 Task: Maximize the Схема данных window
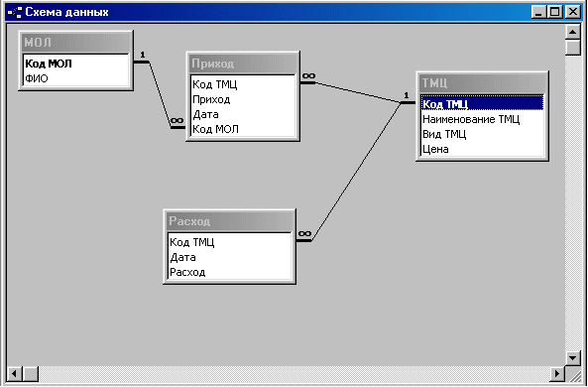pyautogui.click(x=555, y=12)
